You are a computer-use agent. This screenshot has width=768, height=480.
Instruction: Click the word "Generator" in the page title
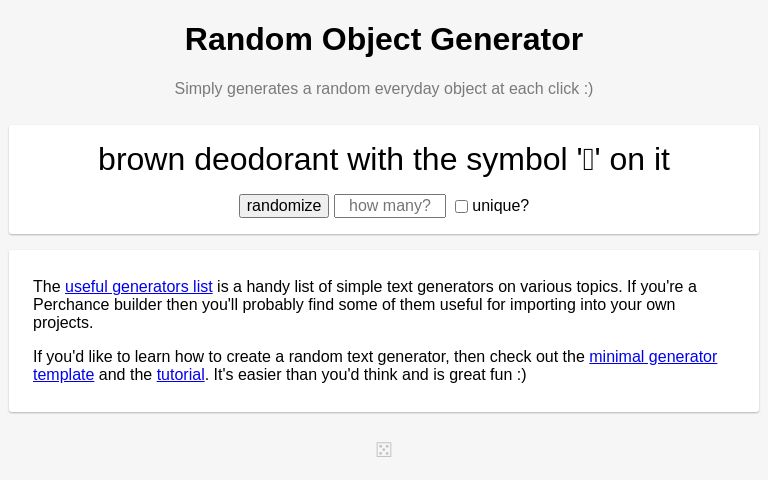click(506, 39)
